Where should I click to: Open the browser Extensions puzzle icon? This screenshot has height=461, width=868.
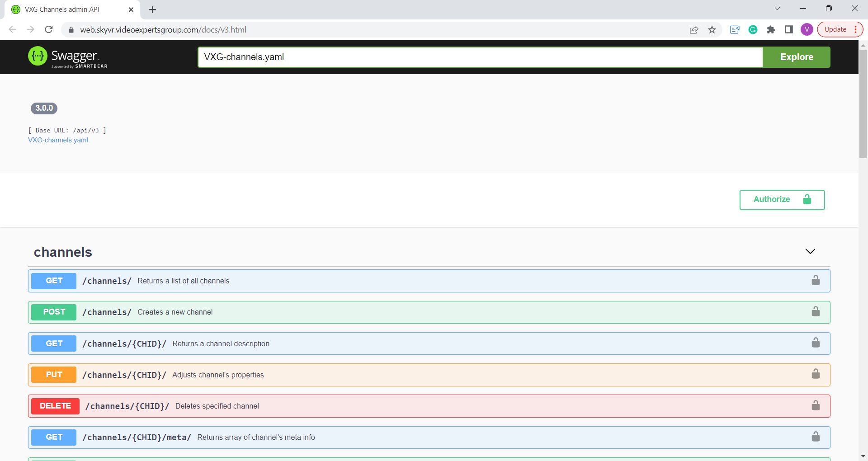[x=771, y=30]
